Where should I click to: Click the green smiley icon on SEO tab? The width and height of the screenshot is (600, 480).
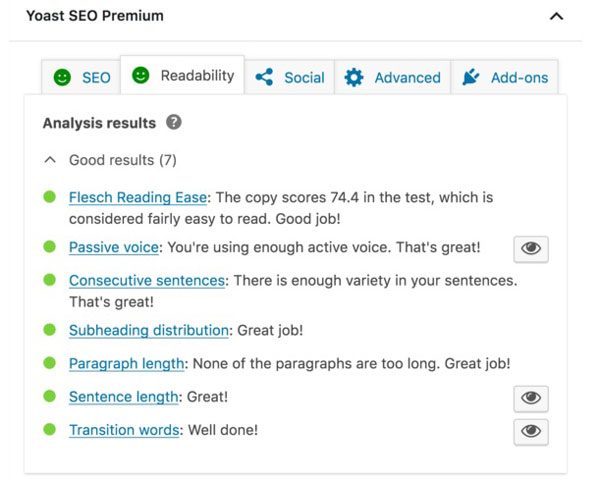[x=62, y=77]
